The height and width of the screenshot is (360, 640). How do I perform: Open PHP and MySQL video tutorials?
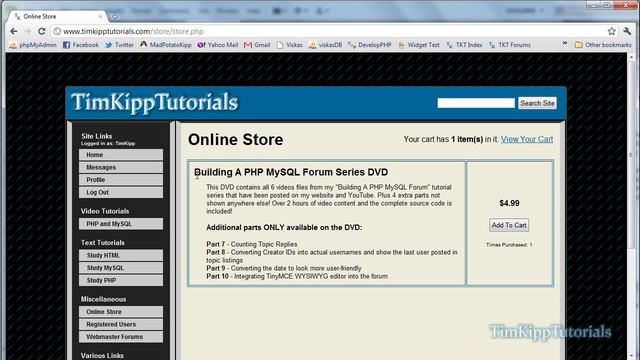(x=121, y=224)
